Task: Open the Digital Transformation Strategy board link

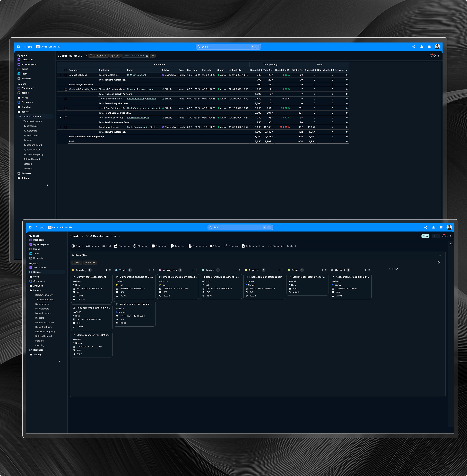Action: [x=143, y=127]
